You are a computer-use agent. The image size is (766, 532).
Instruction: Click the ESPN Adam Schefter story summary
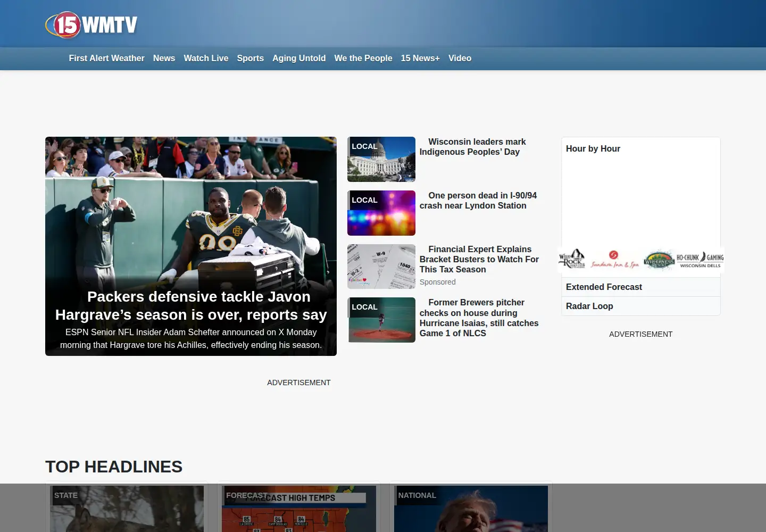pyautogui.click(x=191, y=338)
